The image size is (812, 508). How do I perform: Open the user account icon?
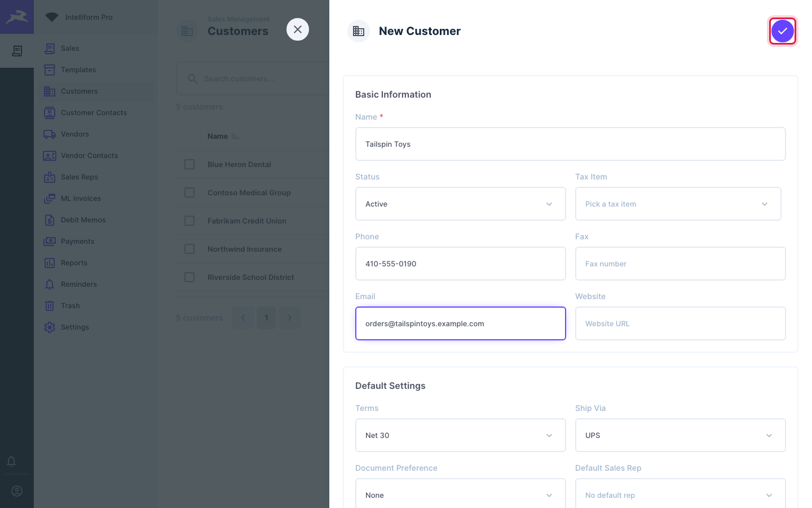pos(17,491)
